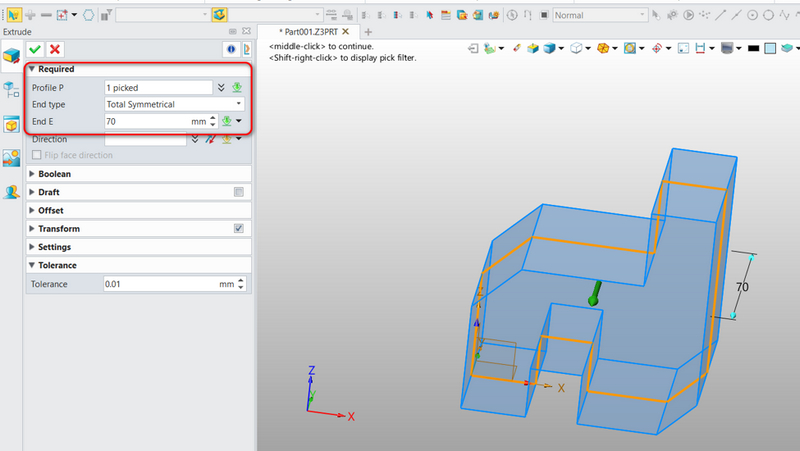Screen dimensions: 800x451
Task: Expand the Offset section
Action: point(32,211)
